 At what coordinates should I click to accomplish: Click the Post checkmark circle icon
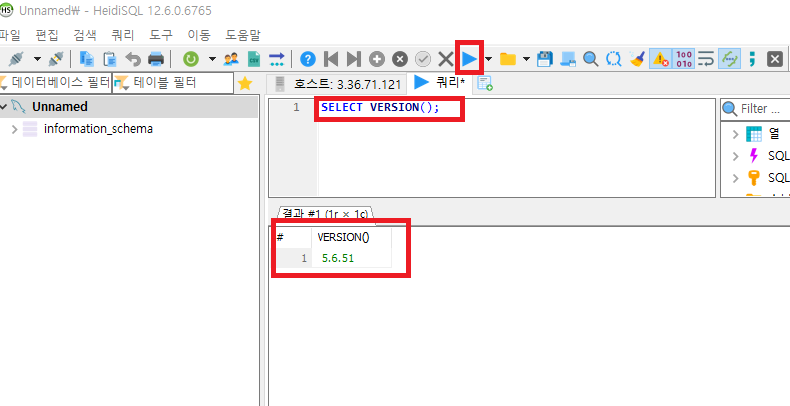coord(423,59)
